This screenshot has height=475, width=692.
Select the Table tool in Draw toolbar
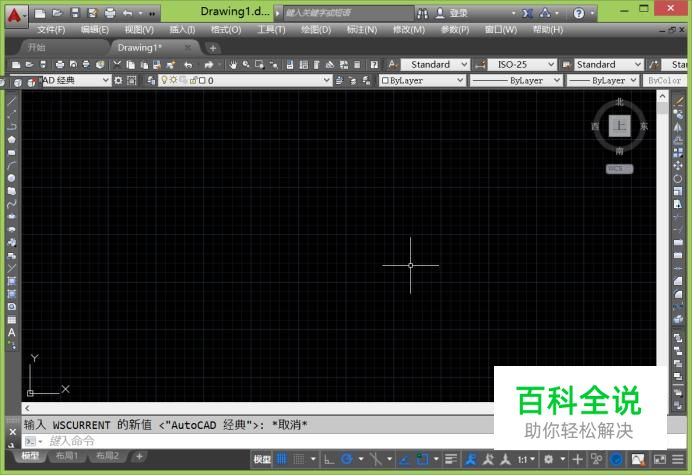coord(11,320)
